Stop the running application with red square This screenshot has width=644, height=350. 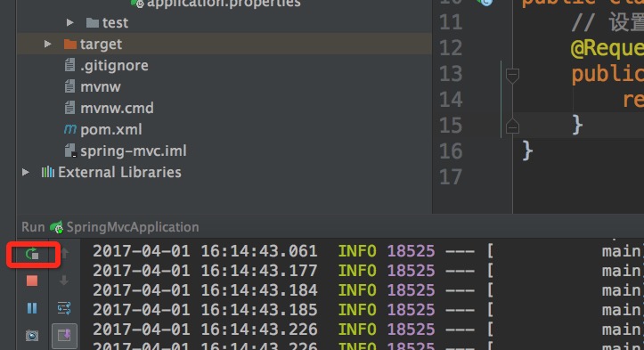(x=32, y=281)
